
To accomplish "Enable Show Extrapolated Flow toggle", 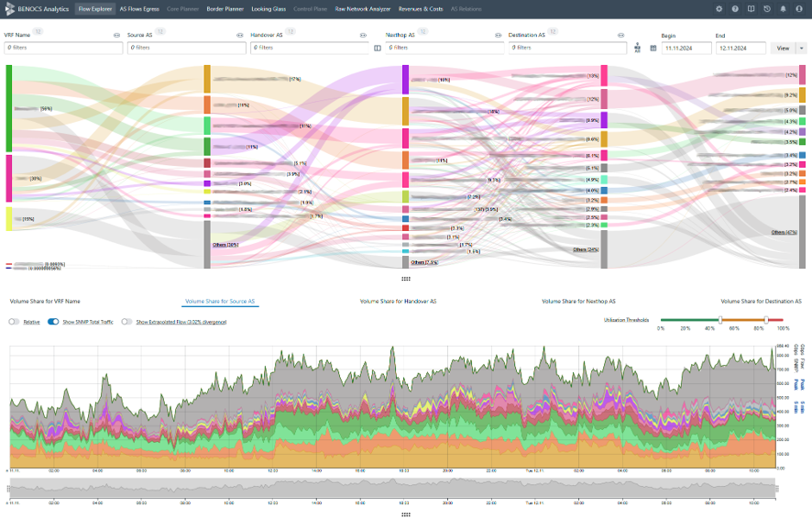I will (126, 322).
